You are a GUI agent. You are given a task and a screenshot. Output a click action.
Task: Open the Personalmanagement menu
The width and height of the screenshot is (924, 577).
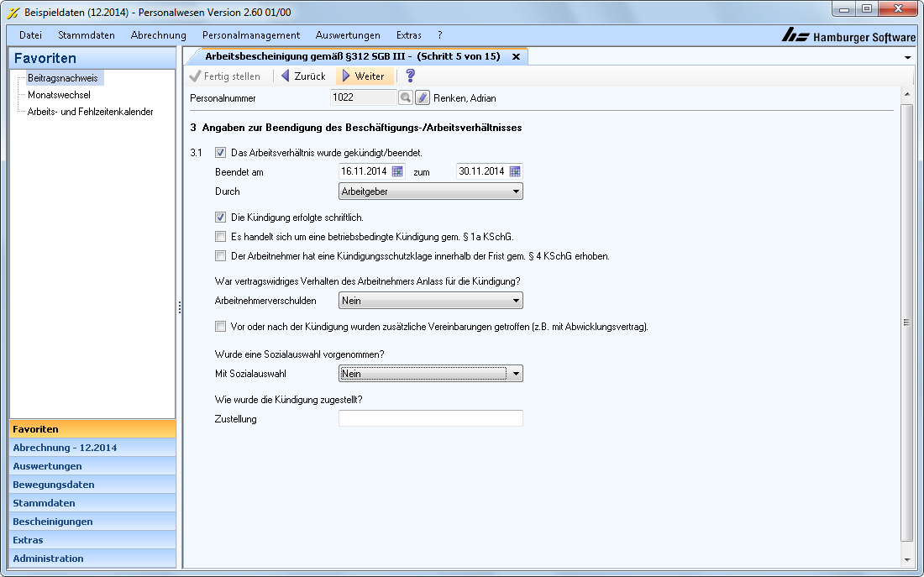(251, 35)
